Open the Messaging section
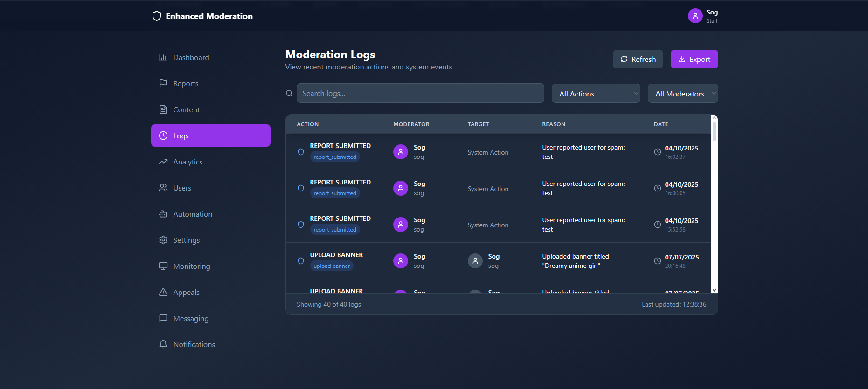This screenshot has height=389, width=868. click(x=211, y=318)
